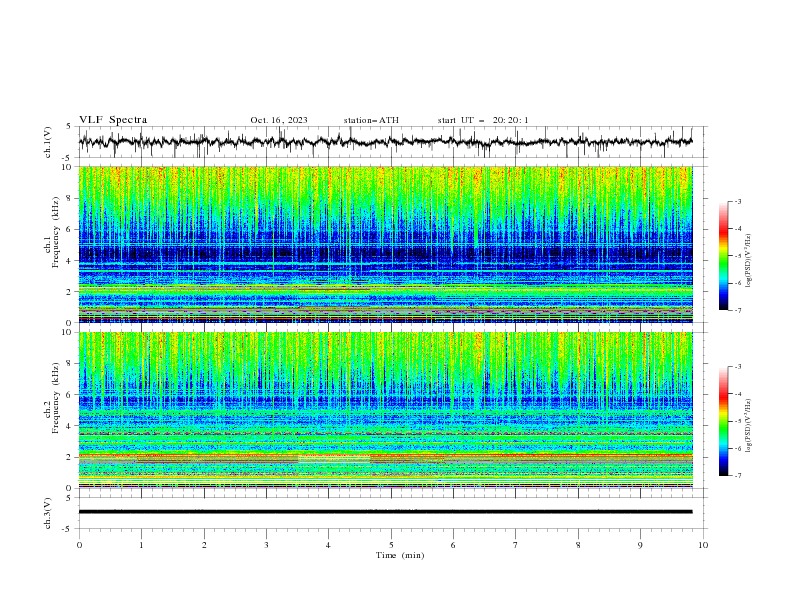Click the "8" tick on the time axis

click(x=578, y=545)
